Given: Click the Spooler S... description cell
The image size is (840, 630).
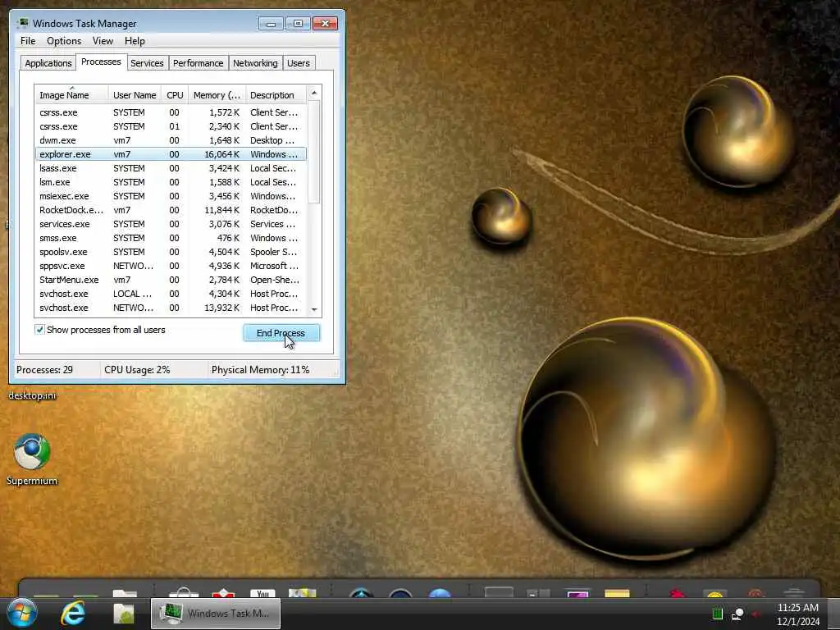Looking at the screenshot, I should point(274,252).
